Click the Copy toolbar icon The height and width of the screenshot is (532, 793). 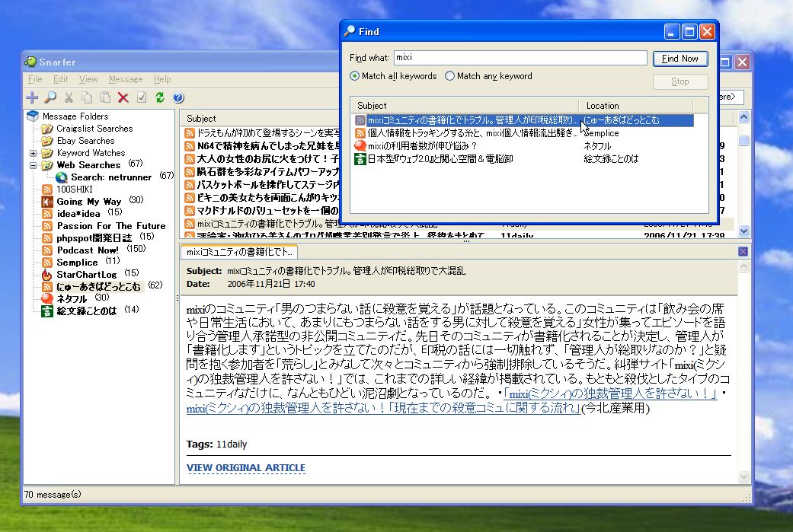click(87, 97)
